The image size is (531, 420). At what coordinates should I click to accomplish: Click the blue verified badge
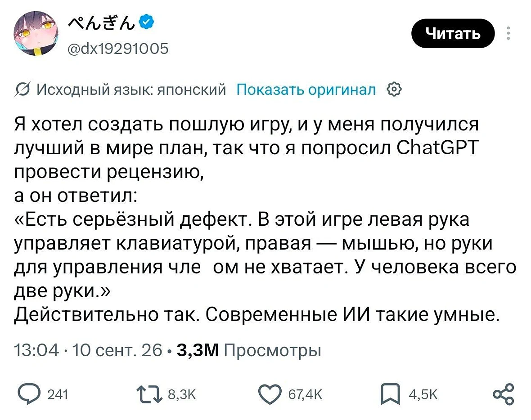coord(147,22)
